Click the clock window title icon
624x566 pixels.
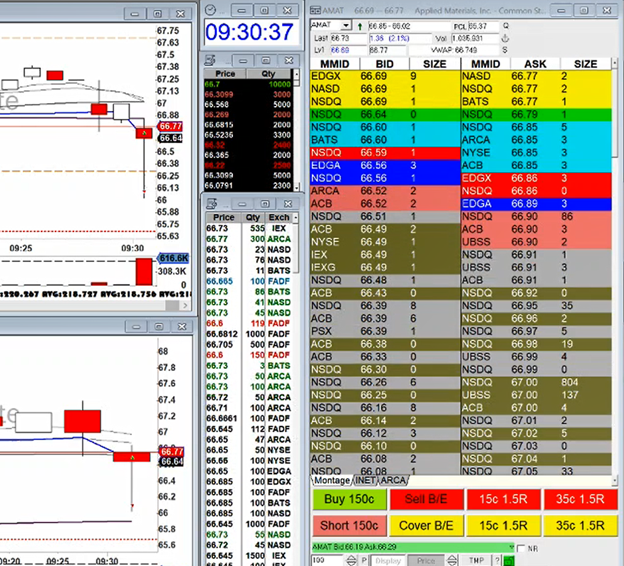(210, 7)
